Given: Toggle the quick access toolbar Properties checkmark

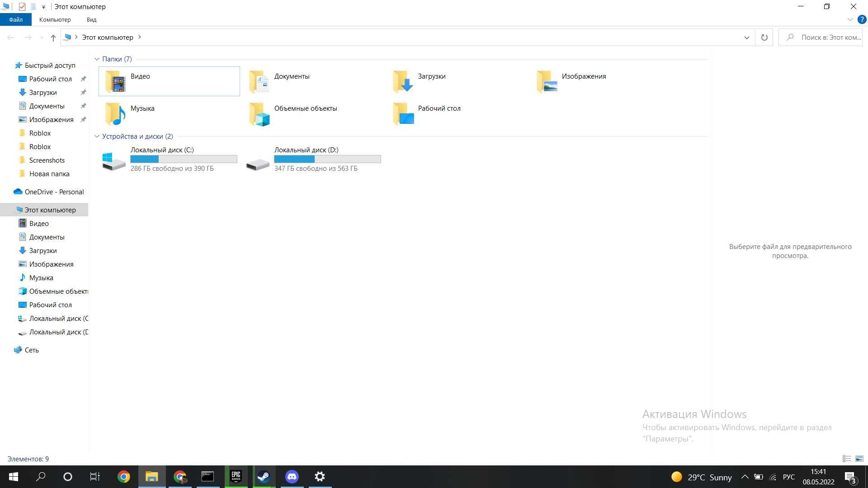Looking at the screenshot, I should coord(22,7).
